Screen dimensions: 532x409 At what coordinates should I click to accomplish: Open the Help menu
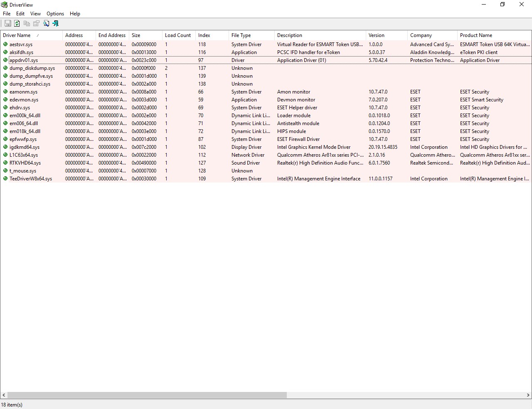(x=75, y=14)
